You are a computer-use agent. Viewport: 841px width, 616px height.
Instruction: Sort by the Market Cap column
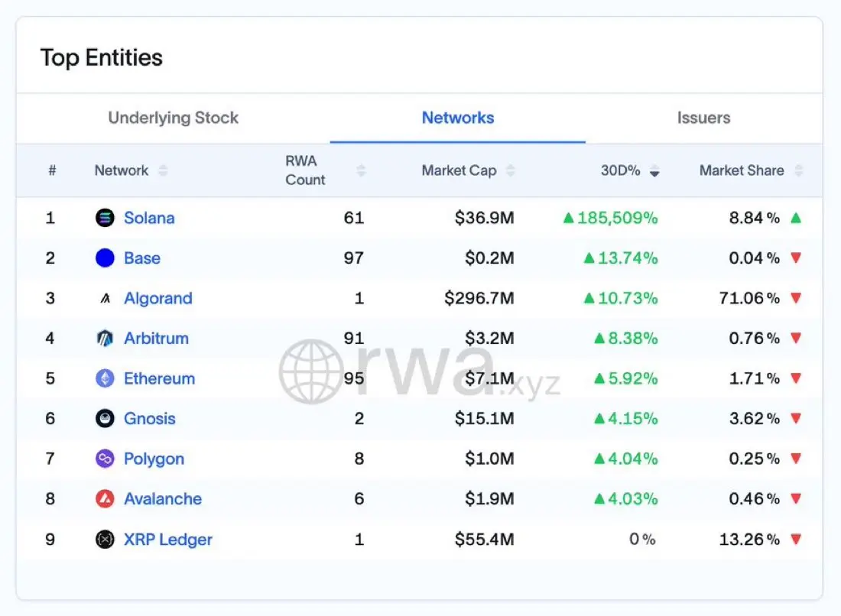[510, 170]
